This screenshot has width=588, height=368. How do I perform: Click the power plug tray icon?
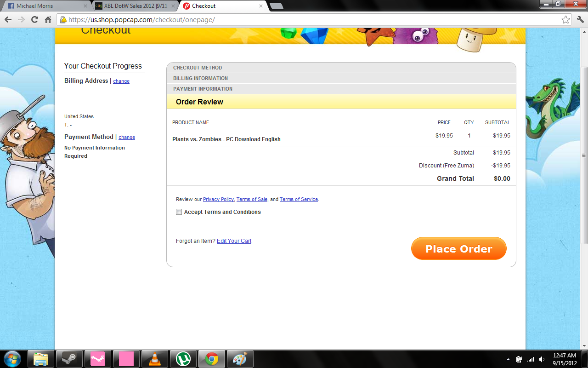[519, 359]
